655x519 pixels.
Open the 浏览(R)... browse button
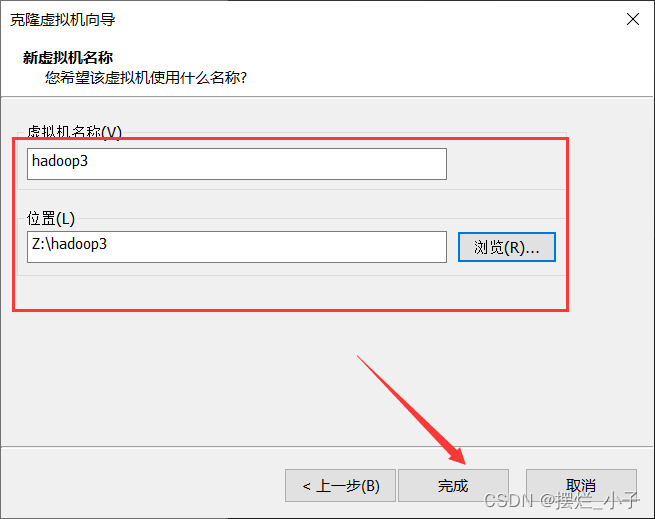click(x=507, y=247)
